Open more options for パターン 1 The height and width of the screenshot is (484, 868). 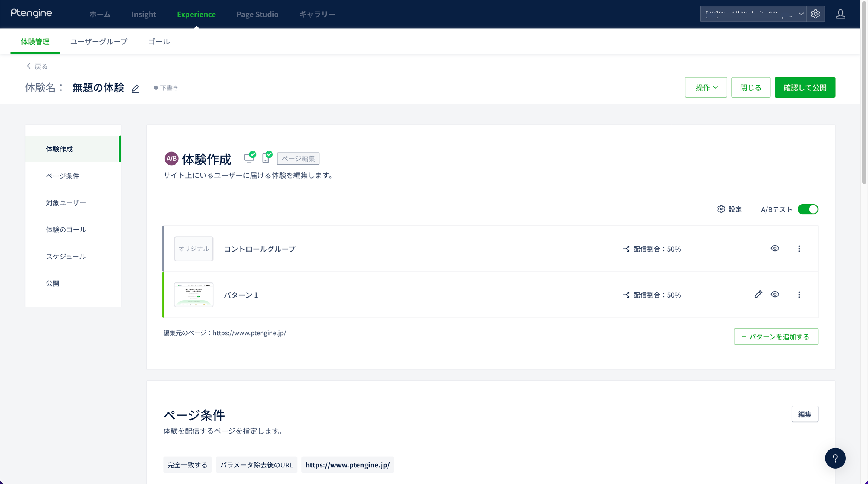coord(799,295)
